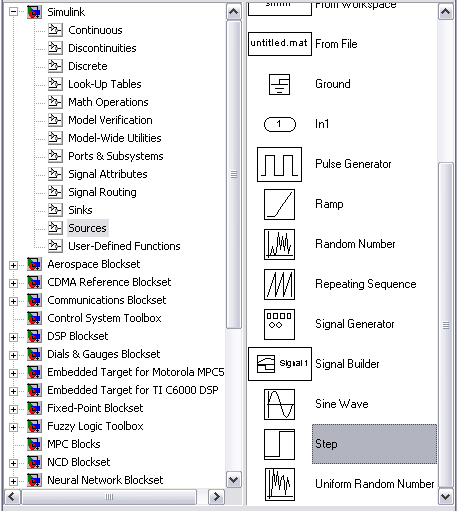Select the Uniform Random Number block icon
Screen dimensions: 458x511
pos(280,484)
